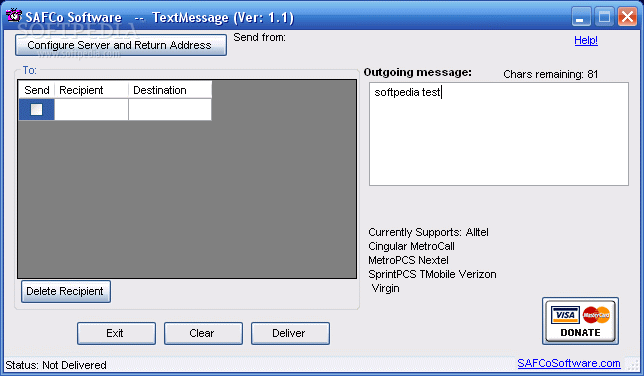Tick the Send checkbox in recipient row

(x=36, y=109)
